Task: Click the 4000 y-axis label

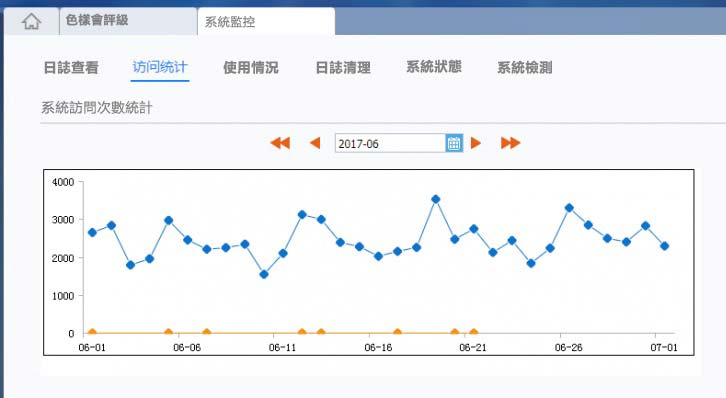Action: (x=63, y=182)
